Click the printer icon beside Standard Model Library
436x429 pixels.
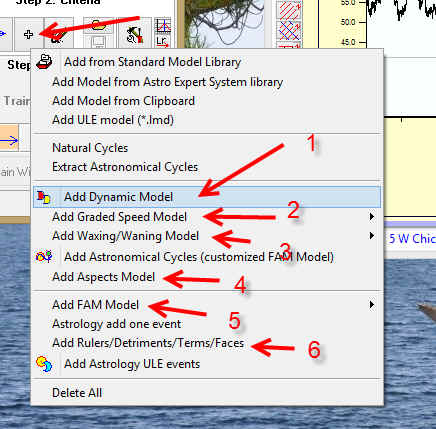tap(44, 61)
